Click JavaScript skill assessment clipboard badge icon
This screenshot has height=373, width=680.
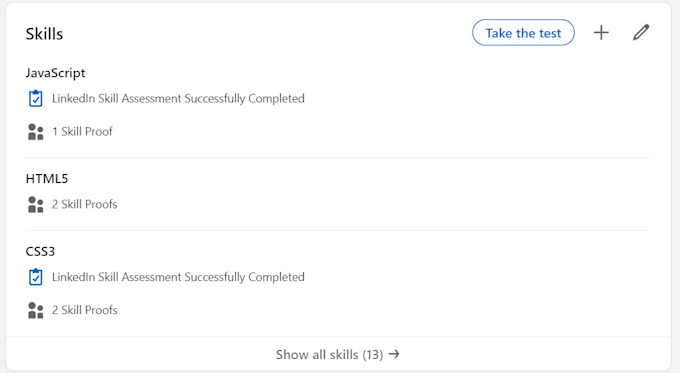click(36, 98)
